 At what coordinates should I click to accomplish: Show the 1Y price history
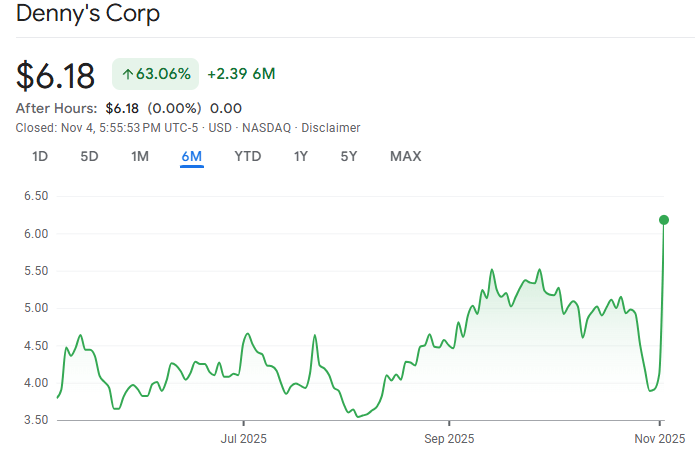[x=301, y=156]
